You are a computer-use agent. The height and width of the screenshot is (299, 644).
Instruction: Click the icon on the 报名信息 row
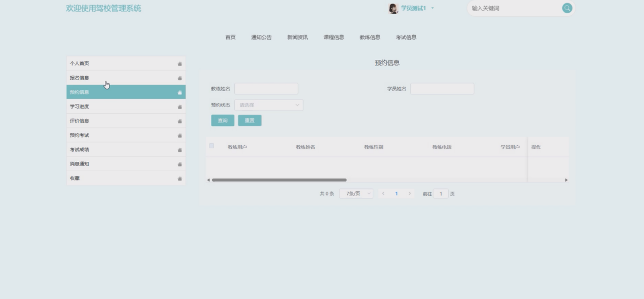click(180, 78)
